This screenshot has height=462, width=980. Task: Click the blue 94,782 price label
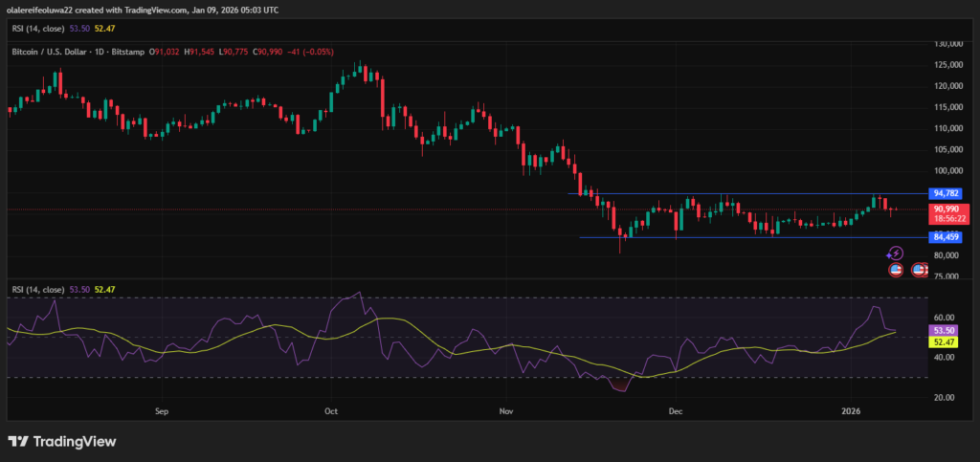[x=946, y=193]
